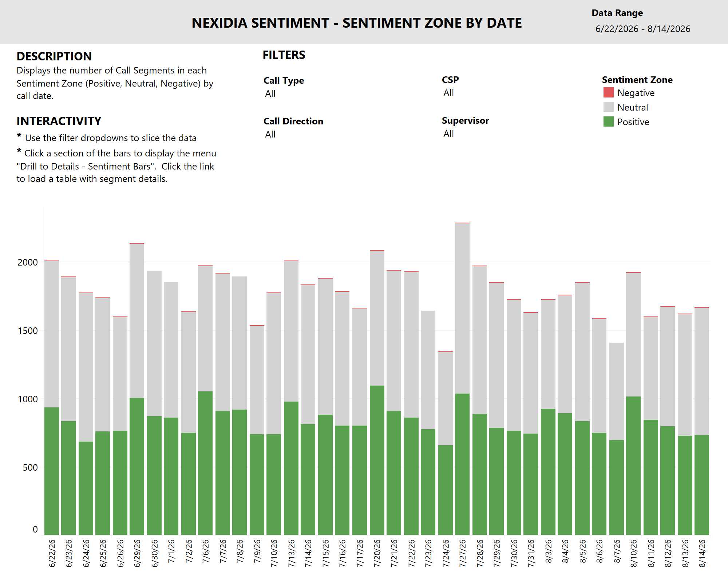Image resolution: width=728 pixels, height=582 pixels.
Task: Select the Neutral segment of 6/30/26 bar
Action: point(154,343)
